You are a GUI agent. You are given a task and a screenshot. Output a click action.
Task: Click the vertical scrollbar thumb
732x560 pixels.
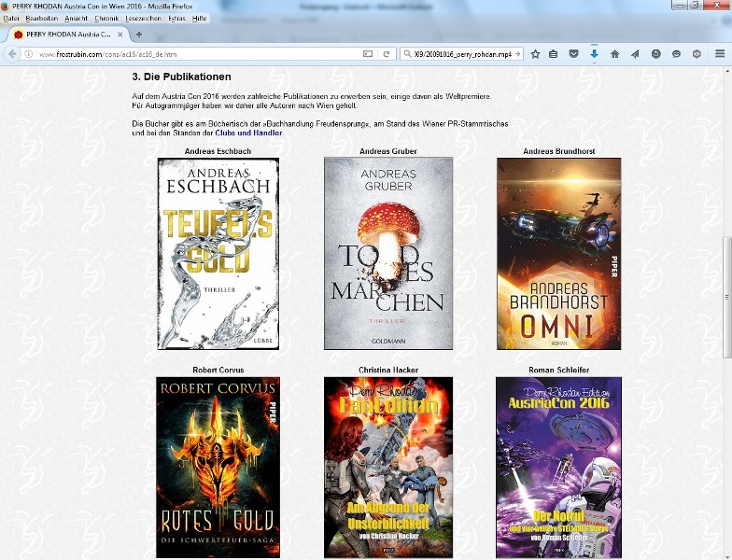click(x=726, y=297)
